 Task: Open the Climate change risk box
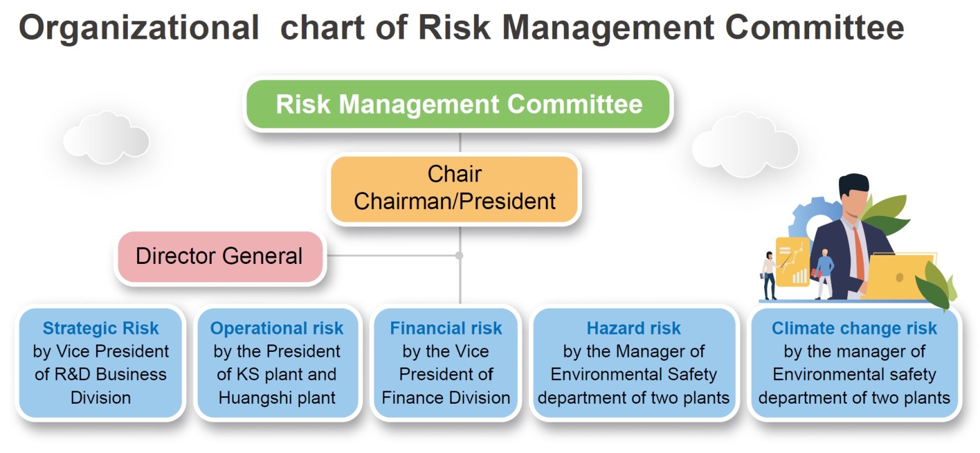(x=854, y=363)
